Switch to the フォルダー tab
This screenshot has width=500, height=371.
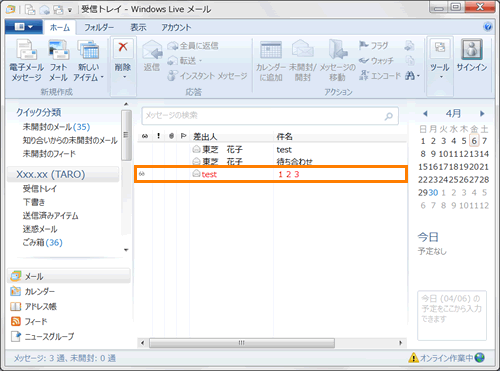coord(99,27)
